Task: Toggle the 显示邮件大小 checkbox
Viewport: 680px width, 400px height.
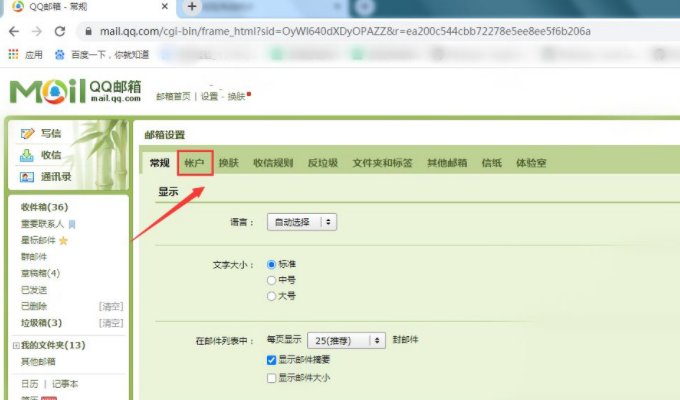Action: tap(271, 378)
